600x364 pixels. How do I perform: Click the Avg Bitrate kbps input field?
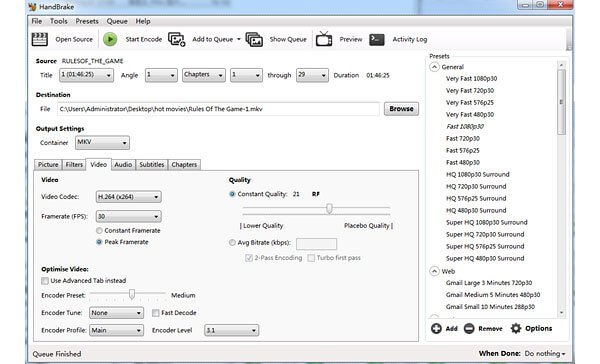[316, 243]
